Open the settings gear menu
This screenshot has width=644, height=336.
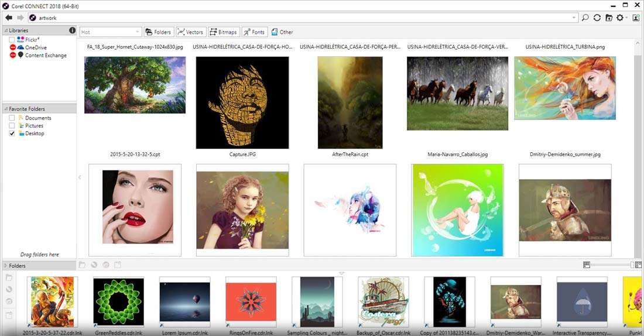point(620,18)
